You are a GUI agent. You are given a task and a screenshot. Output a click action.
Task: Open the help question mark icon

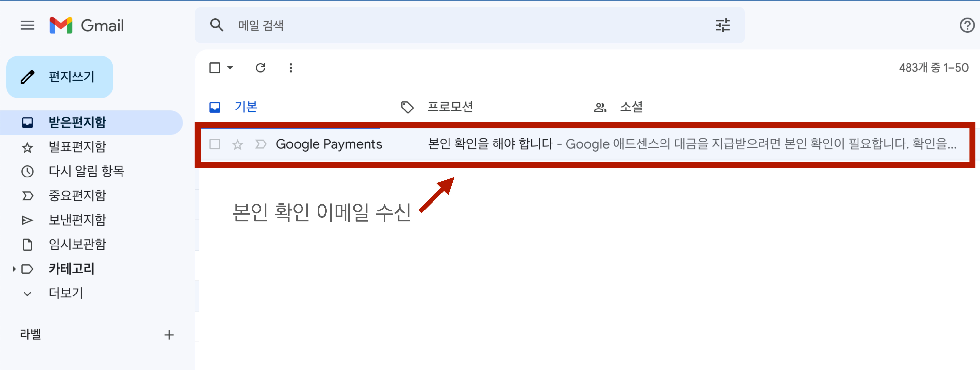(967, 25)
